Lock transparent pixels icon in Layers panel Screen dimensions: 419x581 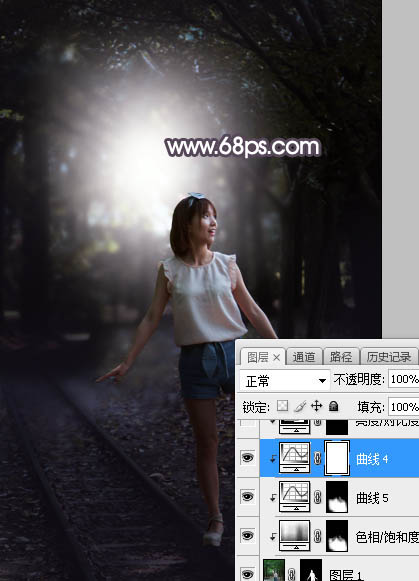click(x=282, y=406)
